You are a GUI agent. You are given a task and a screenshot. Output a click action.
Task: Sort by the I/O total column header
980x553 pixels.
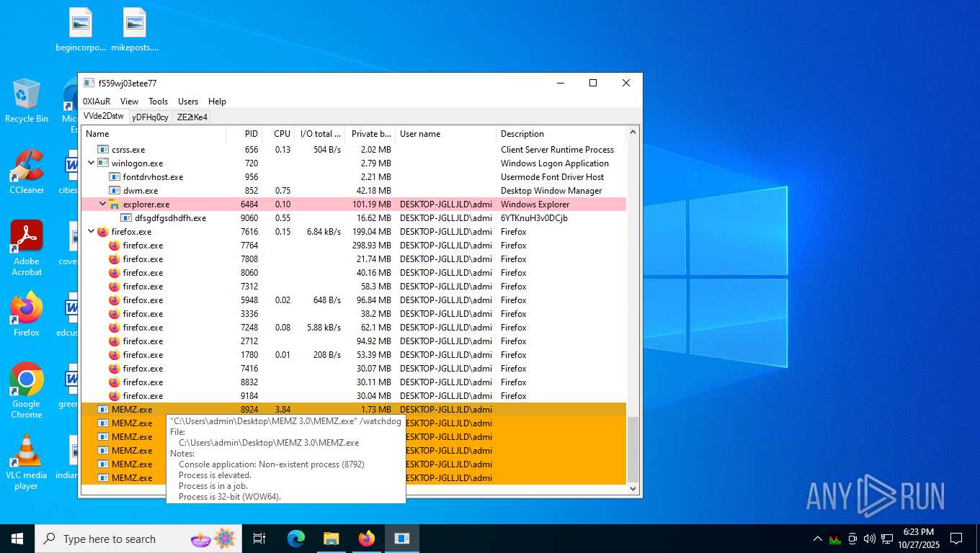tap(320, 134)
